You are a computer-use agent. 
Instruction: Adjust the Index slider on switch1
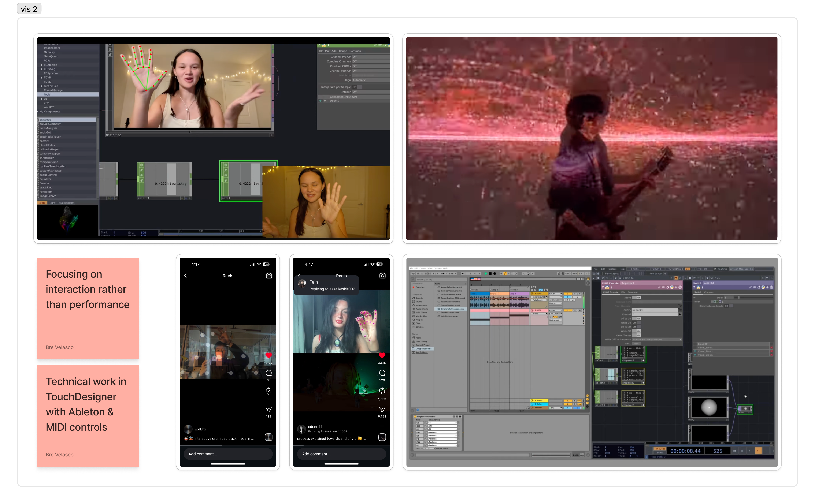pyautogui.click(x=738, y=297)
